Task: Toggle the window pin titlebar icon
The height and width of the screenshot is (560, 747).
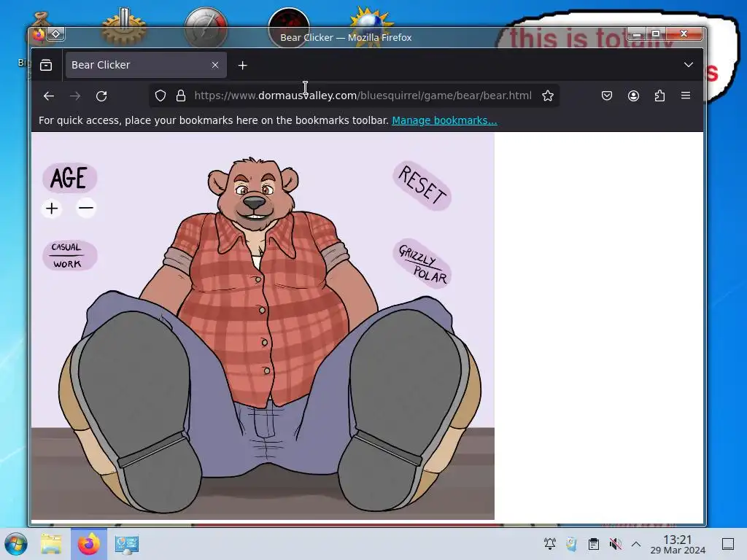Action: [x=56, y=34]
